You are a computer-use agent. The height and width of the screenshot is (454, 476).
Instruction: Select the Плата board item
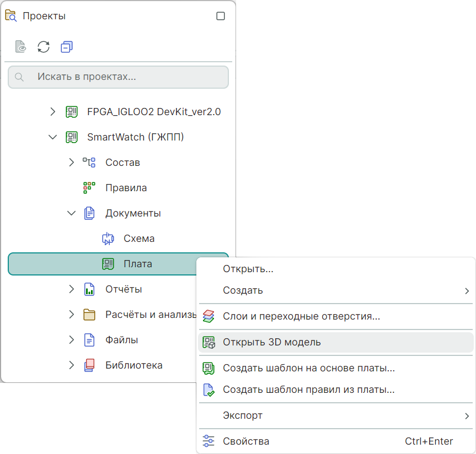click(x=137, y=264)
